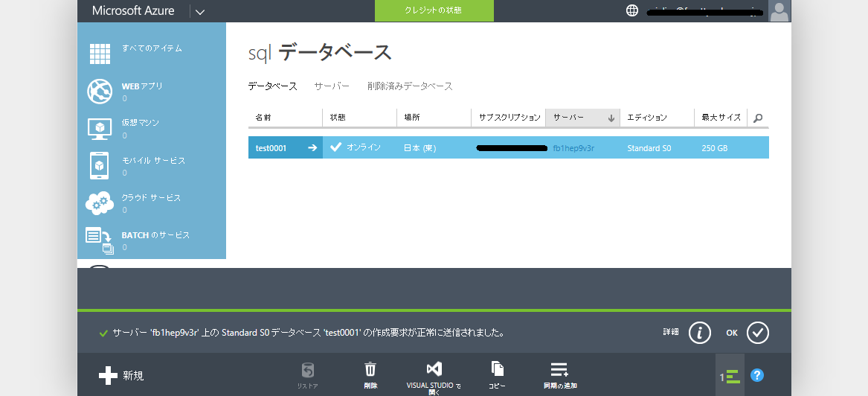Open the All Items grid icon
This screenshot has height=396, width=868.
(100, 54)
